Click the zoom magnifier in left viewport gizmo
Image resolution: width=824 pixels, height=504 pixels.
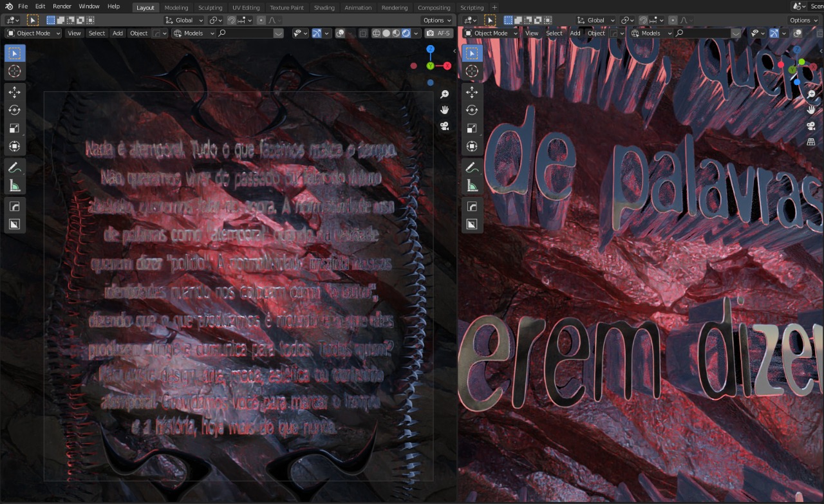click(444, 95)
